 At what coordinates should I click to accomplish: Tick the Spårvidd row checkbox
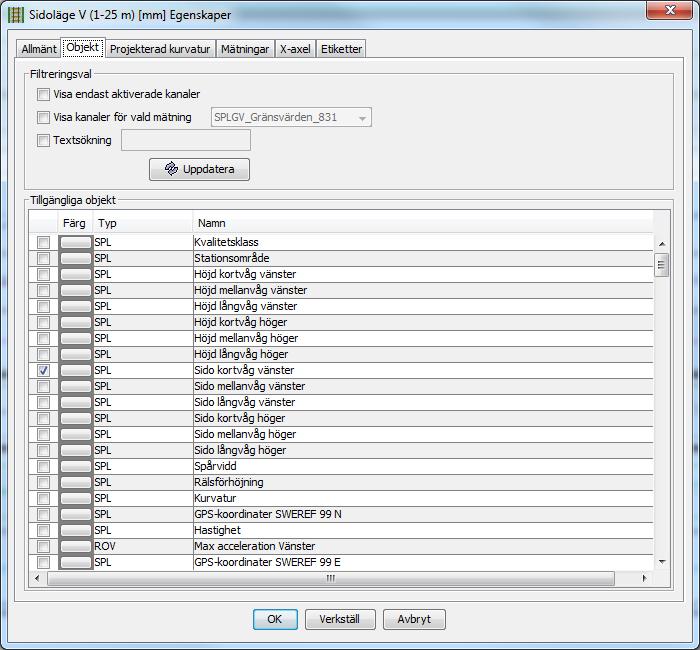click(43, 467)
